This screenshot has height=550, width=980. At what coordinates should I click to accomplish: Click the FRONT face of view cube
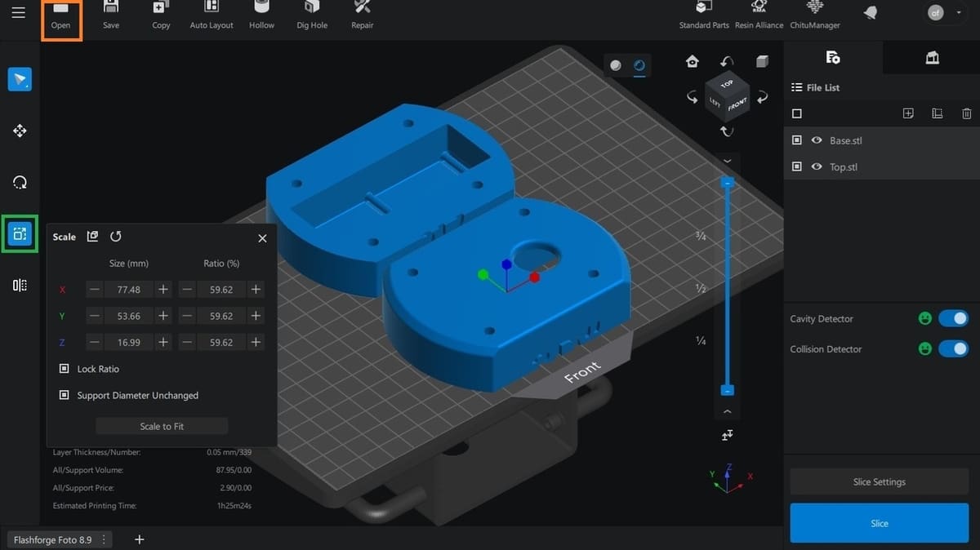click(737, 104)
